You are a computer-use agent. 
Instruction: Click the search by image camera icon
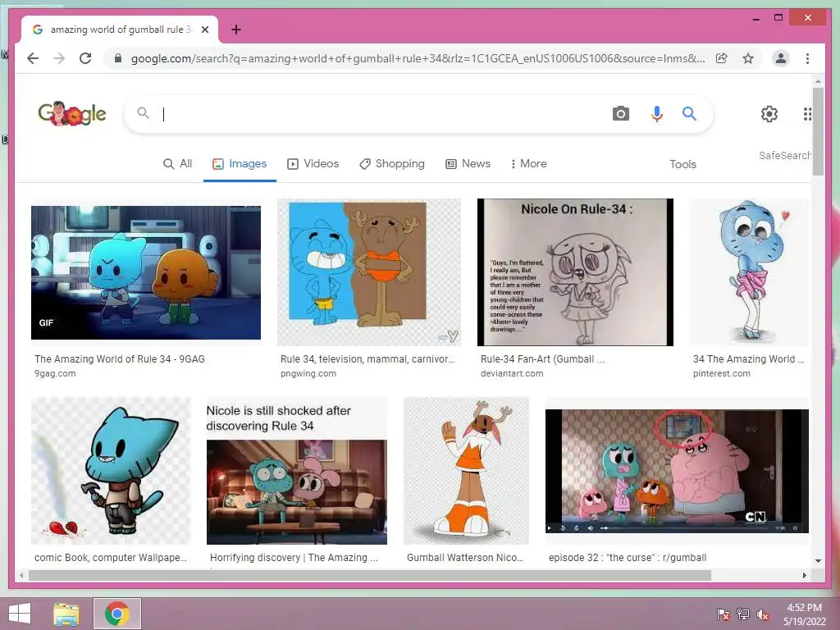pyautogui.click(x=621, y=113)
